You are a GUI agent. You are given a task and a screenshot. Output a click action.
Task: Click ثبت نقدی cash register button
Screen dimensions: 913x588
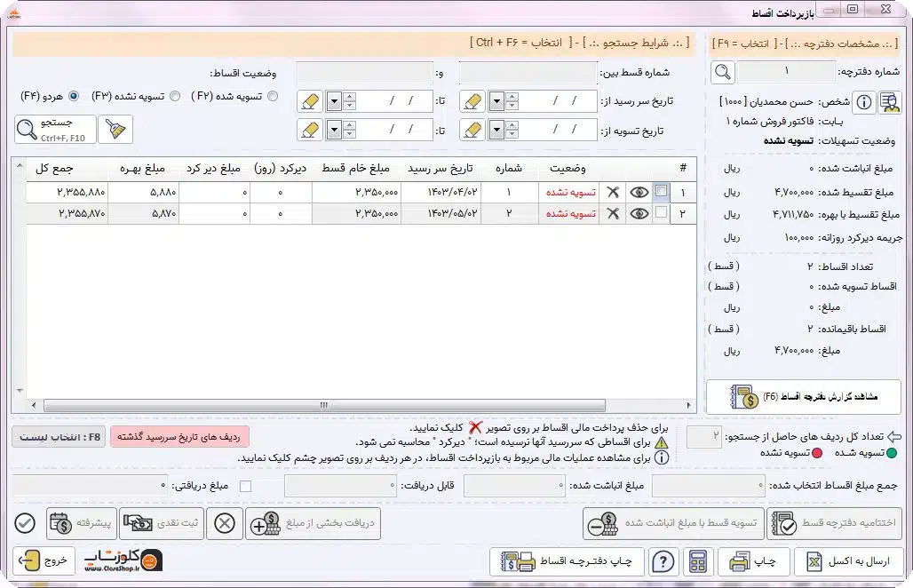(161, 523)
